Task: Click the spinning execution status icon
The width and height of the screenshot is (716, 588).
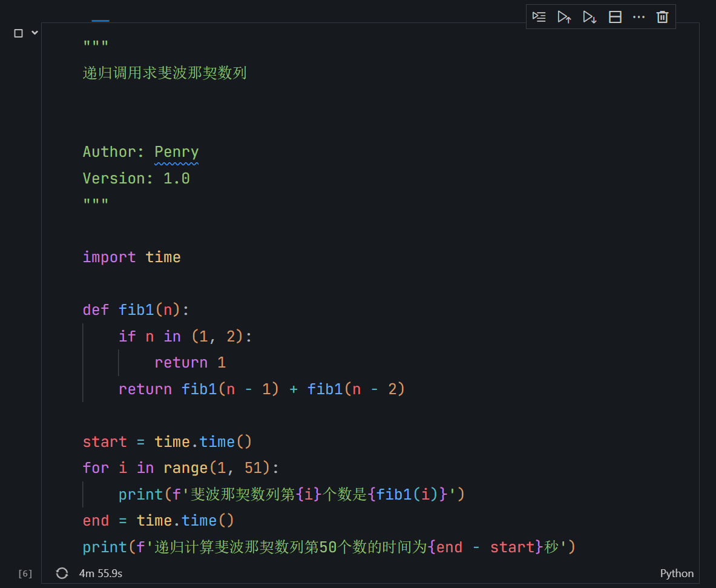Action: [62, 573]
